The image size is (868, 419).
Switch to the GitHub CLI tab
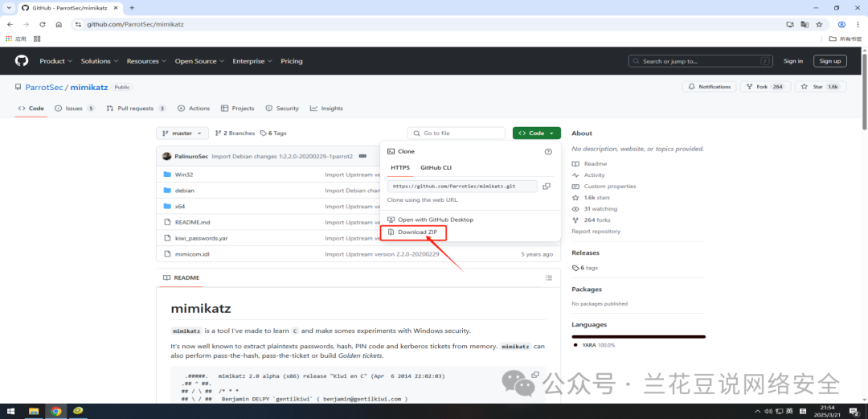tap(436, 168)
